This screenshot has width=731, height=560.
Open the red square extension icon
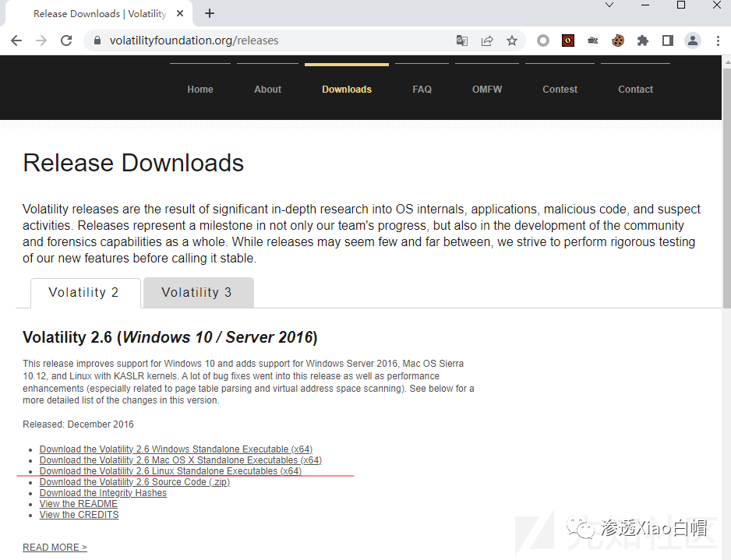[x=568, y=41]
